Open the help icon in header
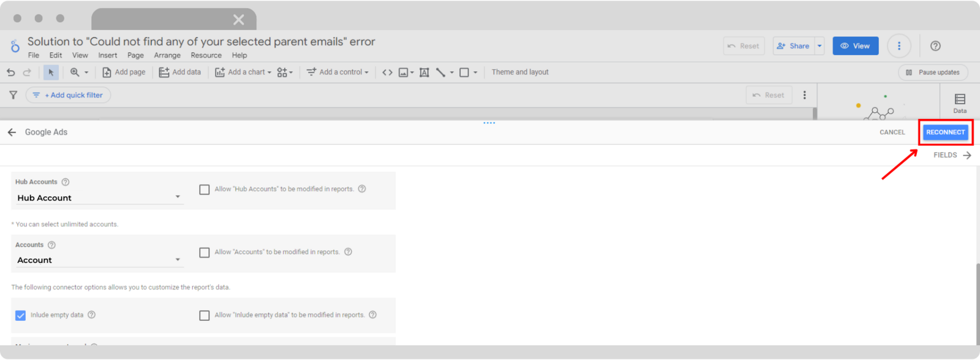The width and height of the screenshot is (980, 360). [935, 46]
